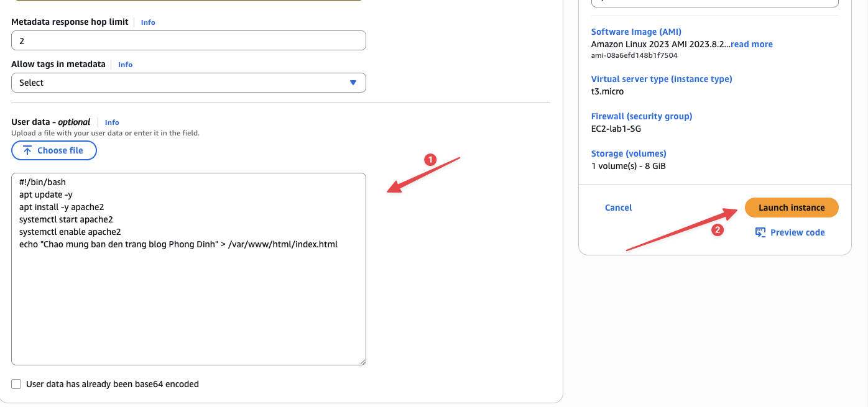Click Virtual server type (instance type) heading
Viewport: 868px width, 407px height.
tap(662, 79)
